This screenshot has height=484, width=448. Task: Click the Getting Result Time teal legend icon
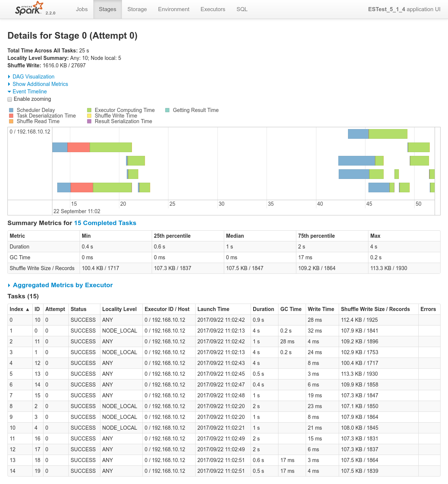click(x=167, y=110)
